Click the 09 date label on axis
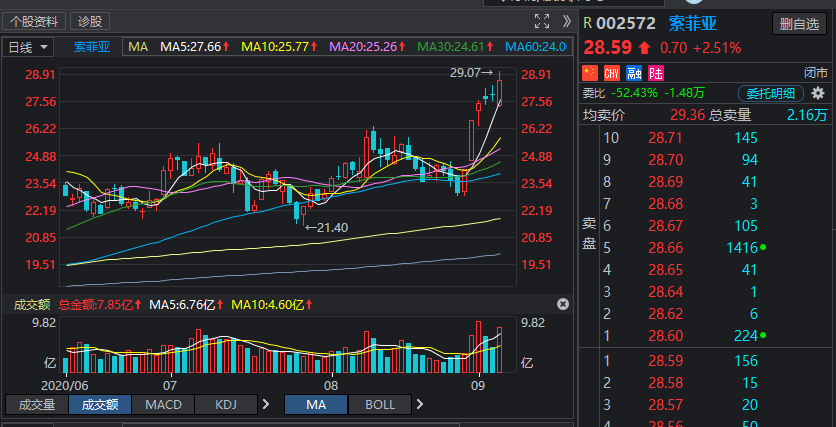This screenshot has height=427, width=836. point(478,385)
